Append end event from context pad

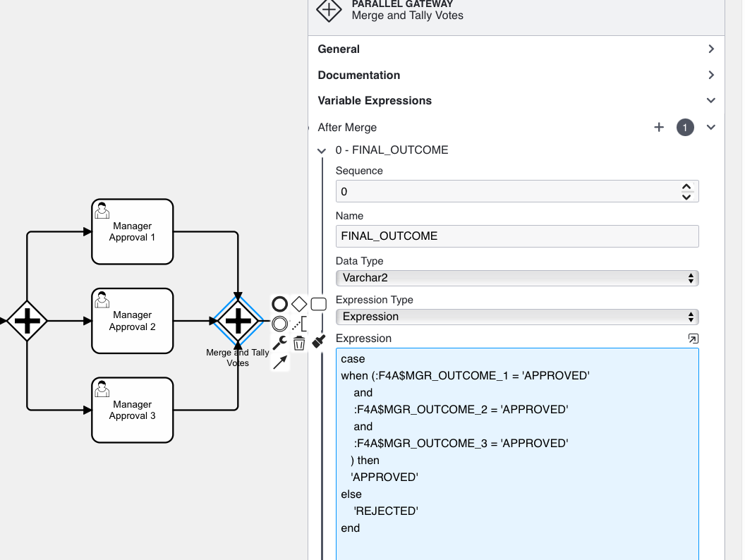click(280, 304)
